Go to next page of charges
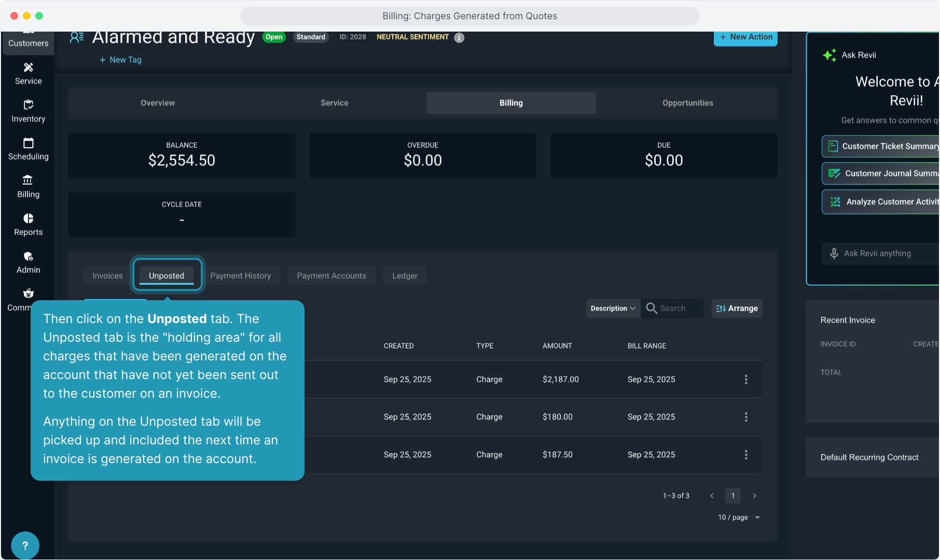The image size is (940, 560). pos(754,496)
